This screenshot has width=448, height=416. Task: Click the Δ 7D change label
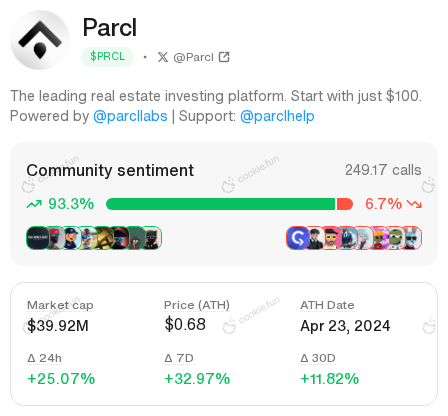[179, 358]
